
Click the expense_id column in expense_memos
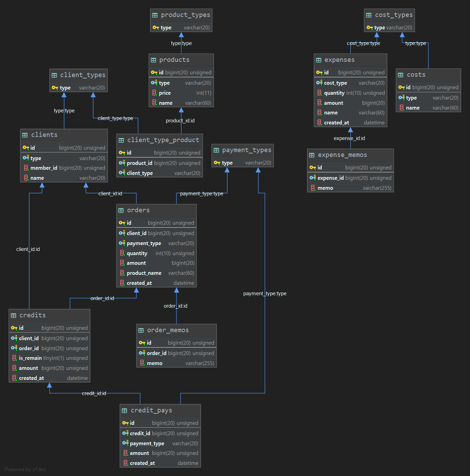coord(350,178)
